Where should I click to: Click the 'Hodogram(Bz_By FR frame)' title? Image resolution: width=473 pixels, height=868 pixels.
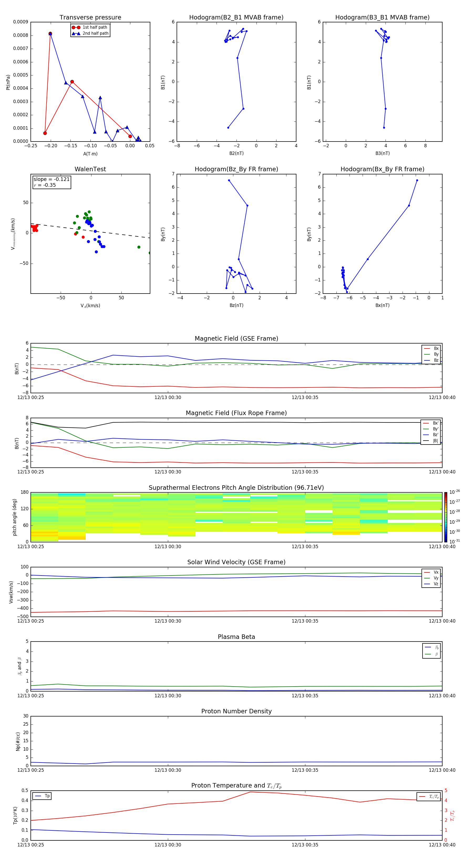236,169
